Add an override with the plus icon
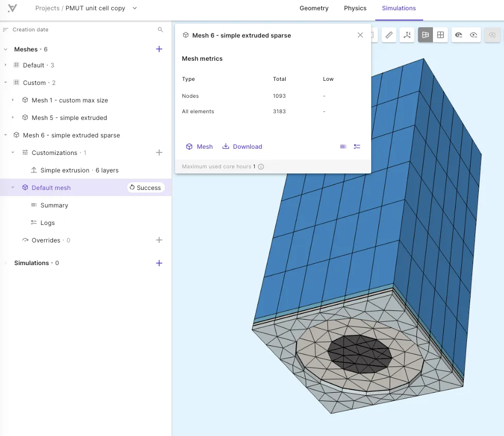Viewport: 504px width, 436px height. [159, 240]
